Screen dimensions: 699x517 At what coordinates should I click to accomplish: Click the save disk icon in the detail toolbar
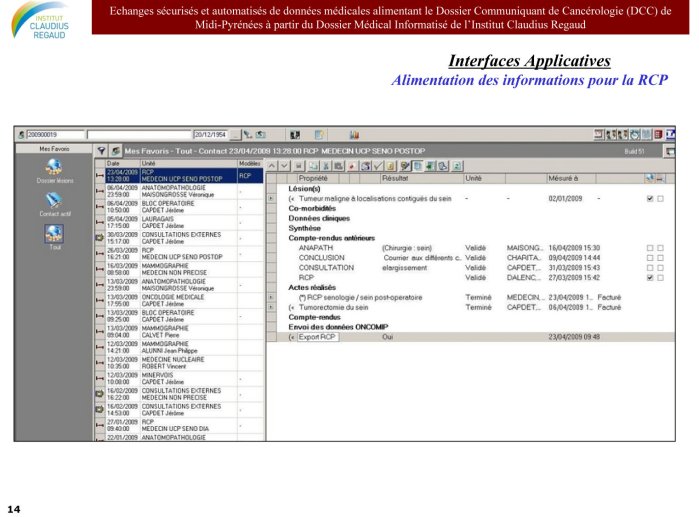(299, 166)
